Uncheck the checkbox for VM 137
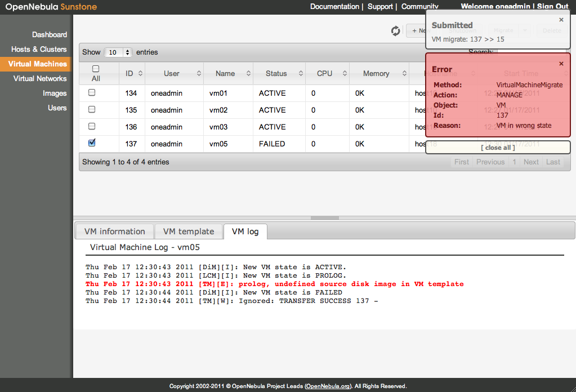 coord(92,143)
